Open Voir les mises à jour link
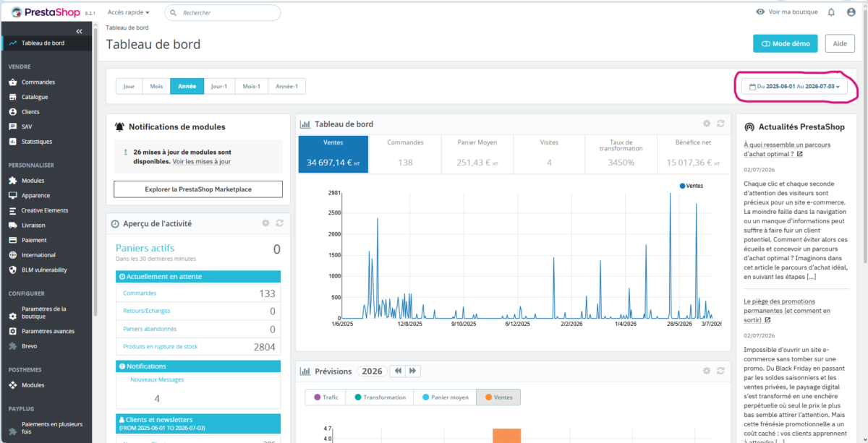 click(x=202, y=161)
